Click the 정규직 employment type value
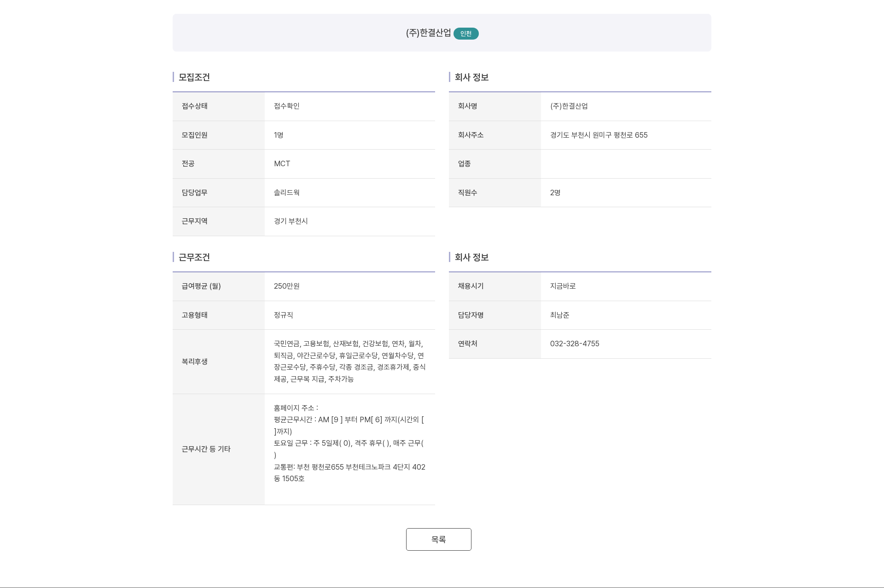 (x=284, y=315)
